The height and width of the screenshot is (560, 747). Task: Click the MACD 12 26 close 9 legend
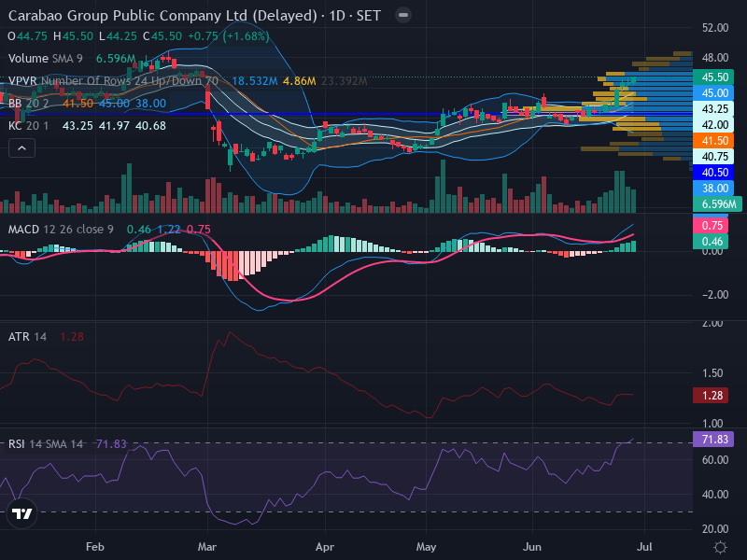[x=61, y=230]
